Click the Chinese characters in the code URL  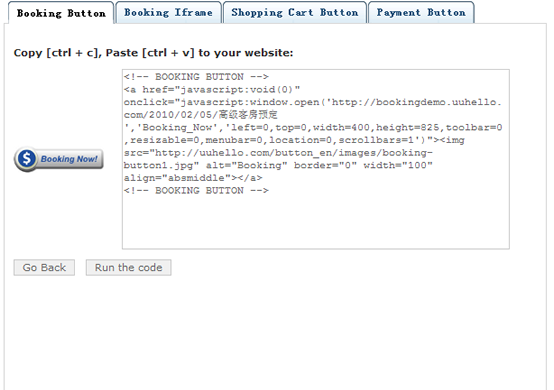click(248, 115)
